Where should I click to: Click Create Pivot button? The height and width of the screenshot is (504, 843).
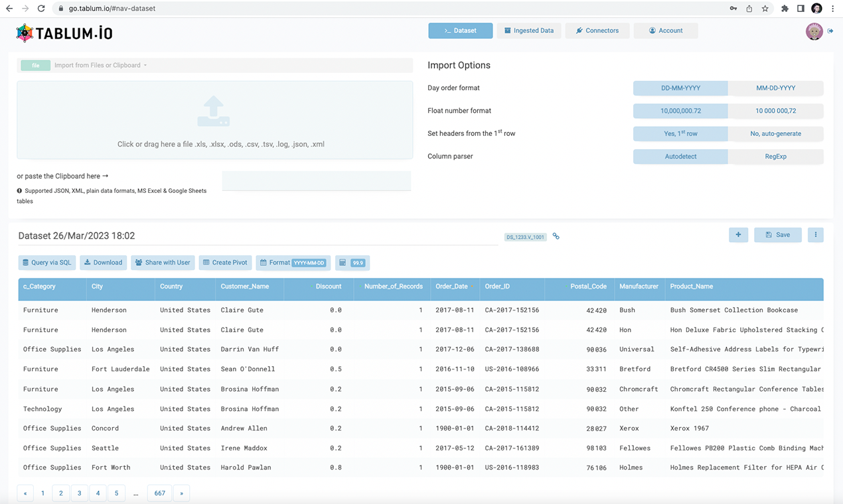pyautogui.click(x=225, y=263)
